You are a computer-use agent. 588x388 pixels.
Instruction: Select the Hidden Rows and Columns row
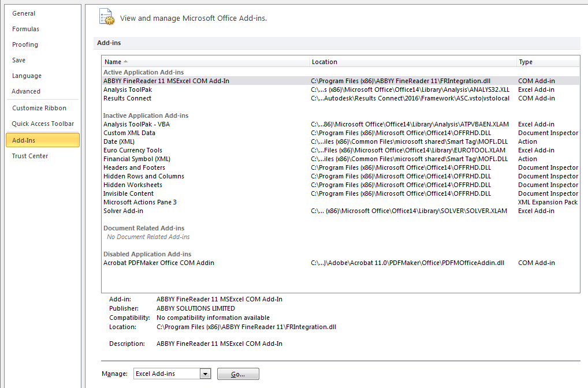pyautogui.click(x=341, y=176)
